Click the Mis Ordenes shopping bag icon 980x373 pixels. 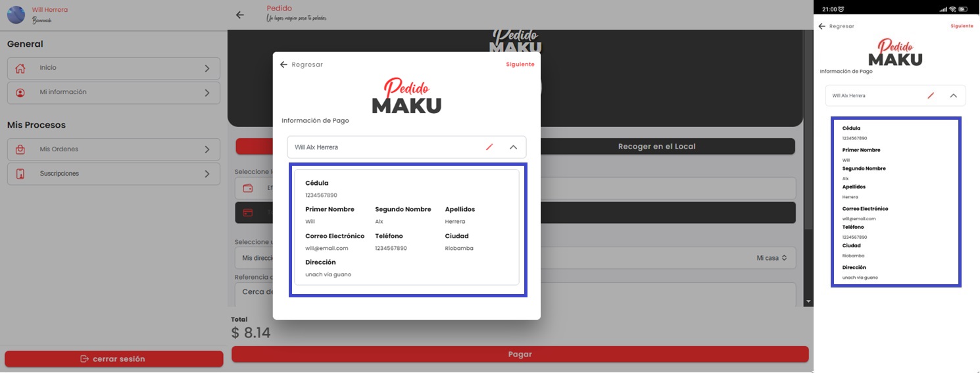click(20, 150)
